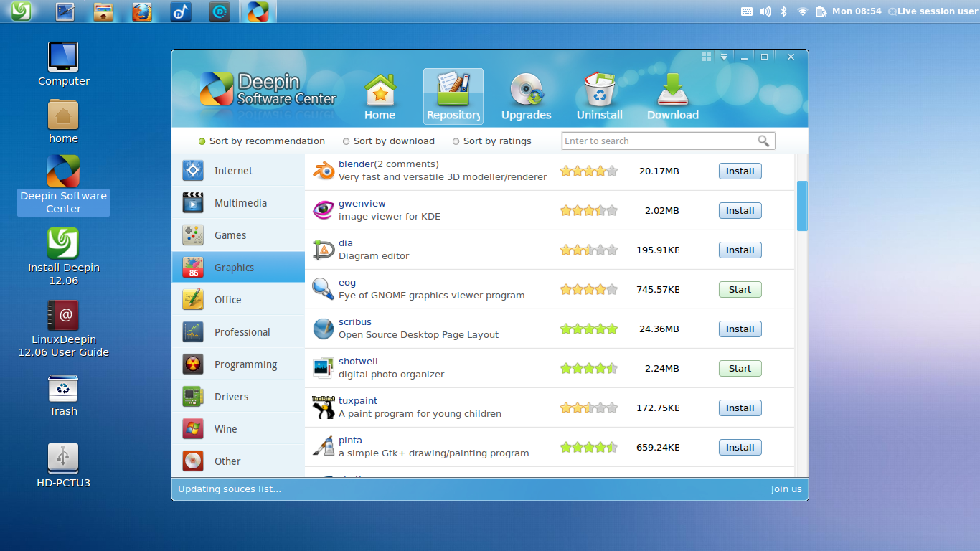
Task: Click the Repository clipboard icon
Action: [453, 89]
